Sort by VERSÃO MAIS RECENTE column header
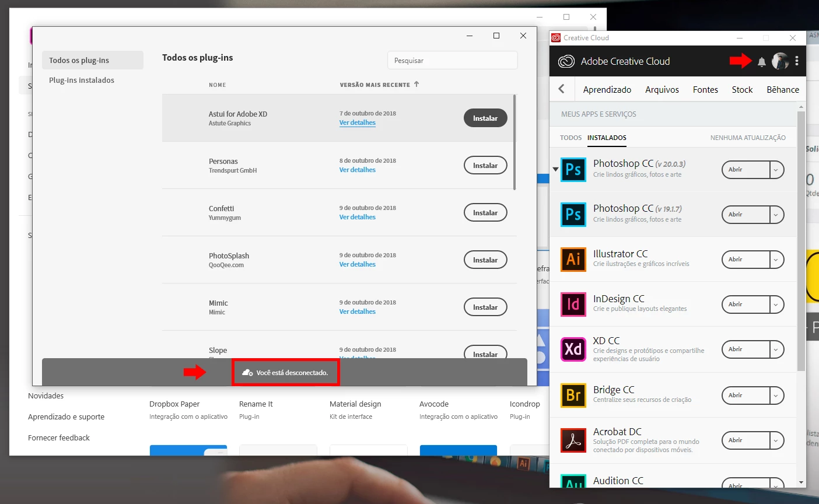Screen dimensions: 819x504 click(374, 85)
